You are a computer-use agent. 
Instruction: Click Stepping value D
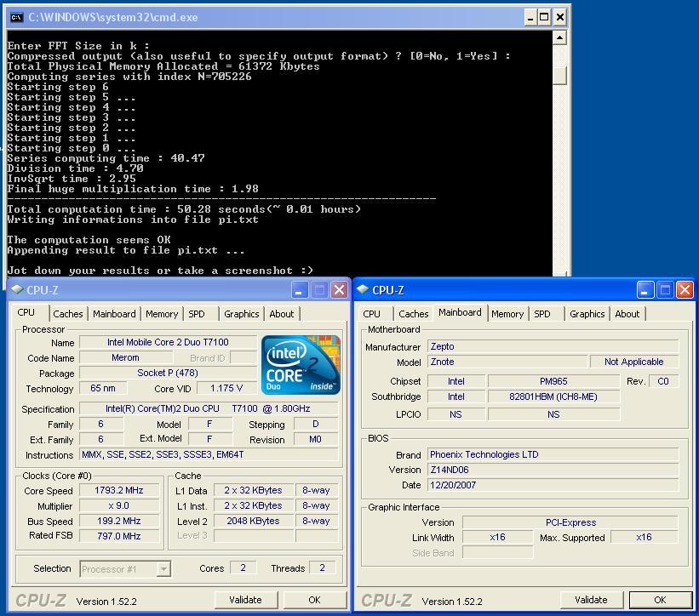316,424
